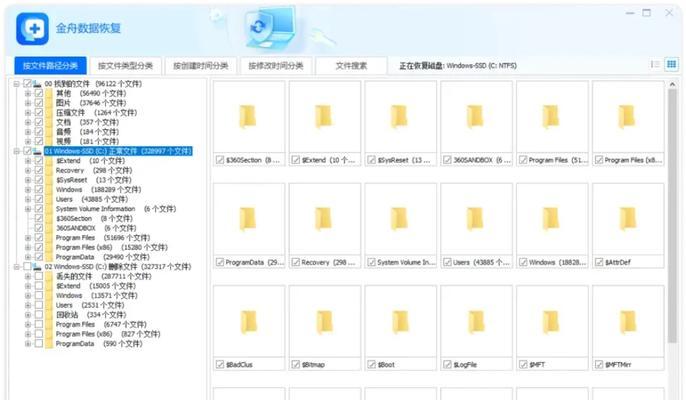Expand the Windows (188289 个文件) node
The height and width of the screenshot is (400, 686).
pos(28,189)
